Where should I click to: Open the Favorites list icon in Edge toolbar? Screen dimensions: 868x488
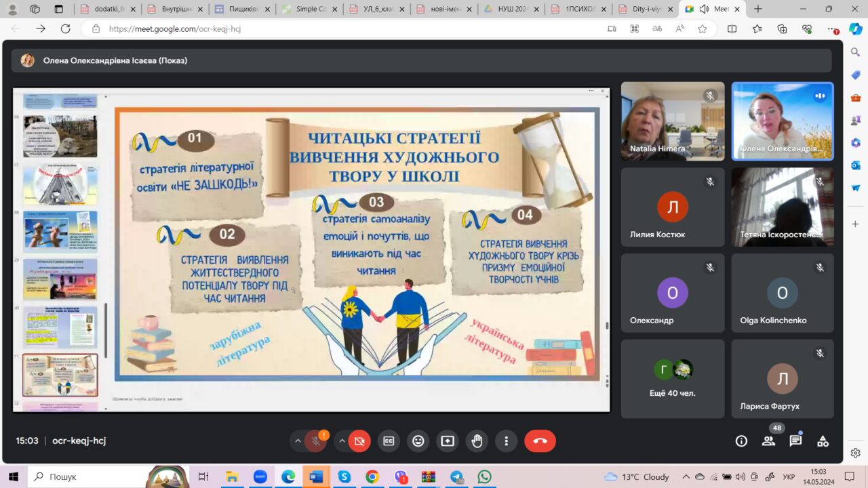coord(757,28)
